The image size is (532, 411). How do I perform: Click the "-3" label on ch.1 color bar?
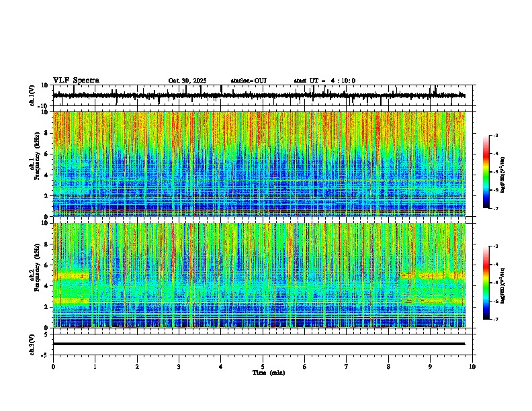pyautogui.click(x=496, y=135)
